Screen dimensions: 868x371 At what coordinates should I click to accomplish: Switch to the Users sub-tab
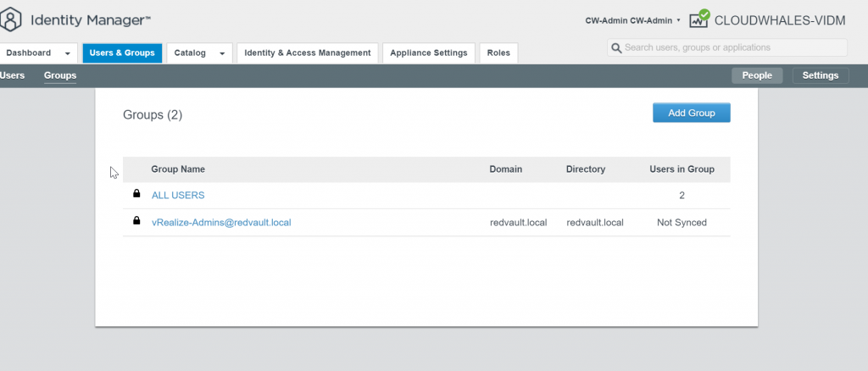[x=12, y=75]
